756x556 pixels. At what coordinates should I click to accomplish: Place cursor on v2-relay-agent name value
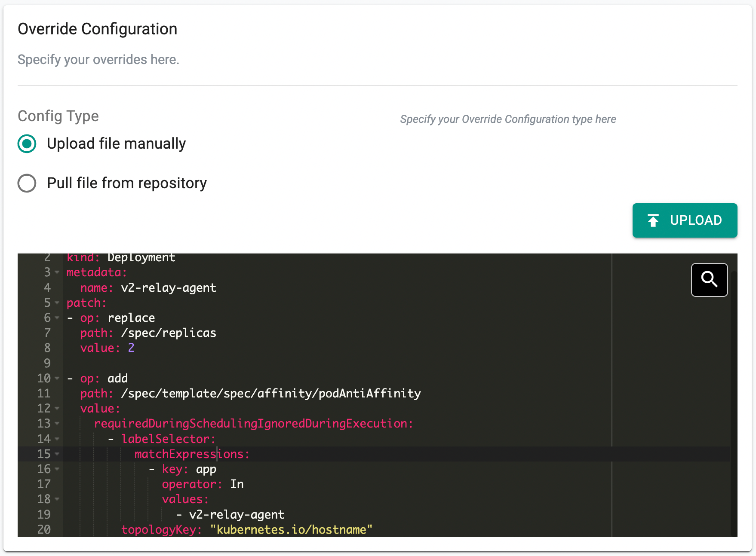[168, 288]
